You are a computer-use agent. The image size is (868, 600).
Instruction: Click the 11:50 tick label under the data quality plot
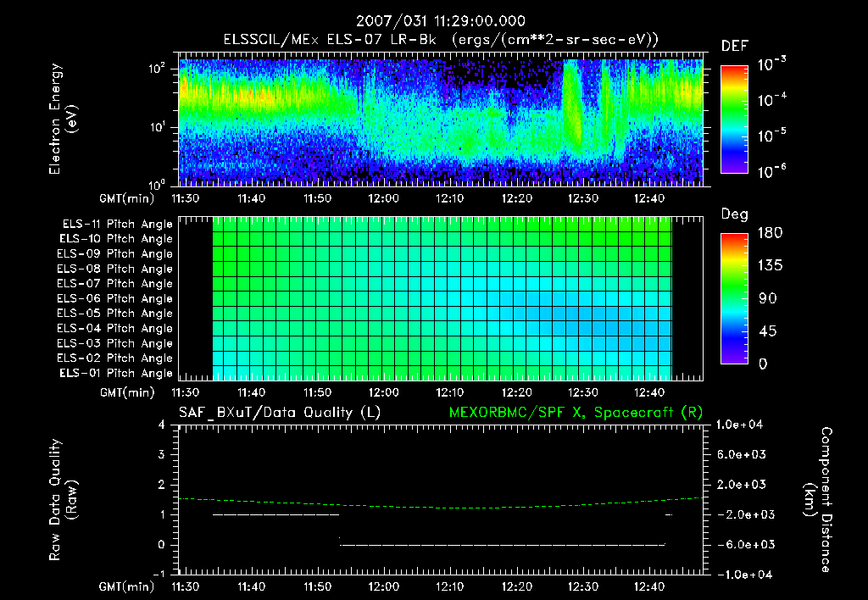(318, 586)
